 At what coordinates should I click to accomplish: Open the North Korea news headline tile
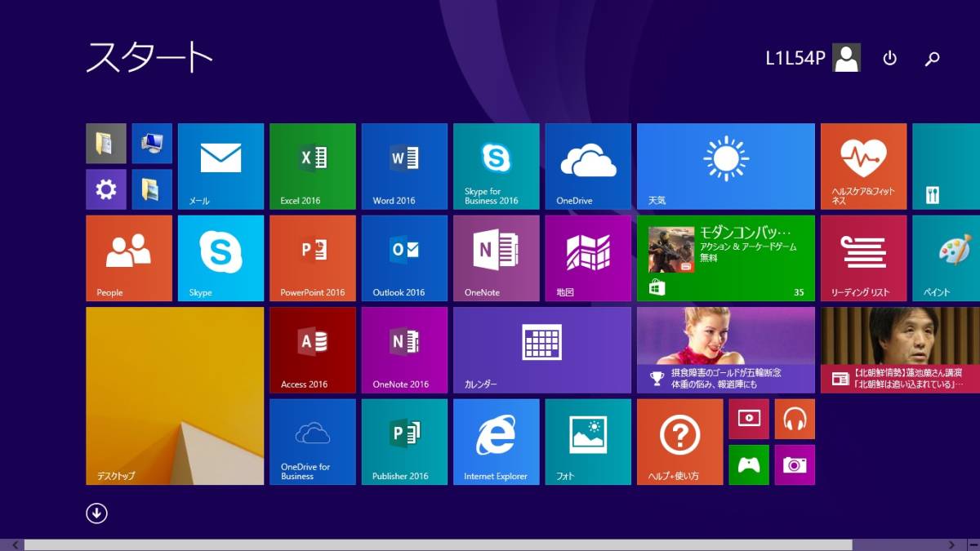pos(900,350)
